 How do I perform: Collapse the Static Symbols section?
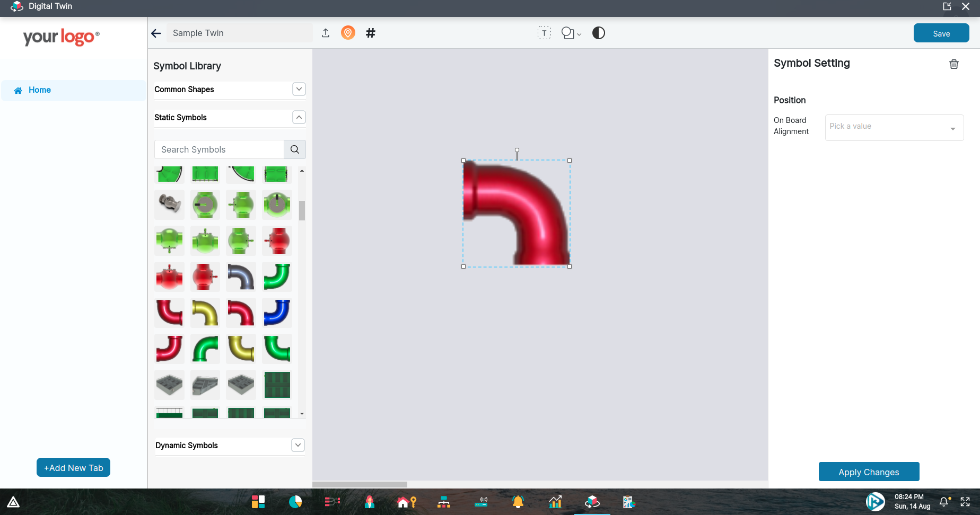point(299,117)
